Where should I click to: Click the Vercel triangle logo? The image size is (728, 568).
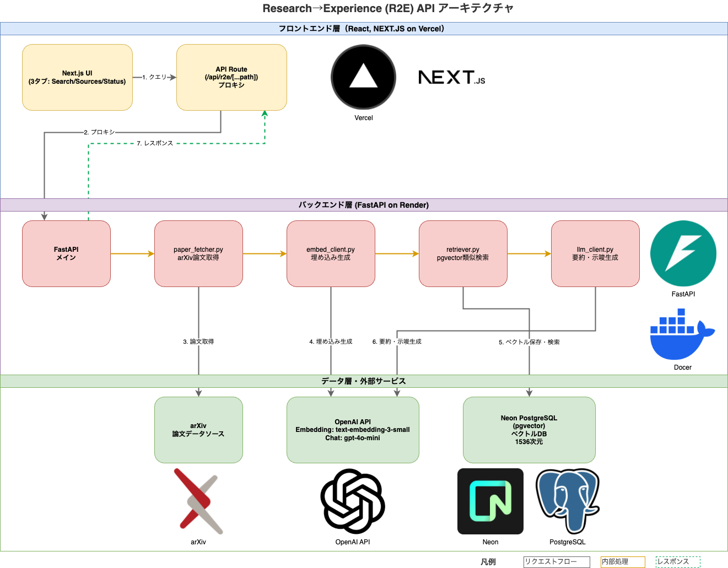(x=363, y=77)
